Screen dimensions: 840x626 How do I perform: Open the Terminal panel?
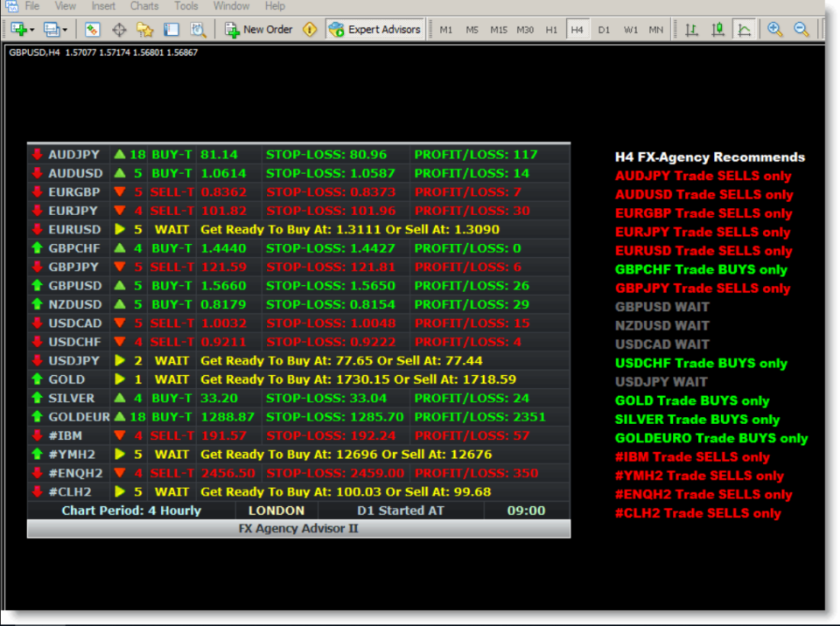tap(171, 29)
